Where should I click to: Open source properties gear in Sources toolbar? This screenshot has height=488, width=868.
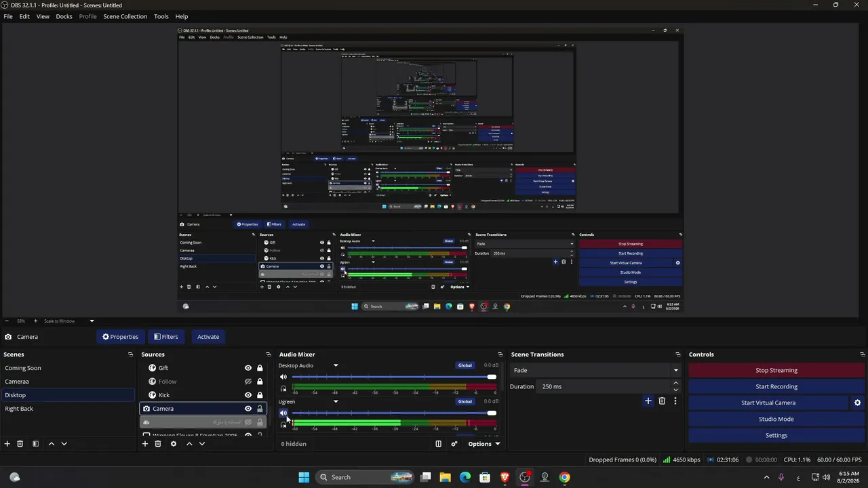coord(174,444)
